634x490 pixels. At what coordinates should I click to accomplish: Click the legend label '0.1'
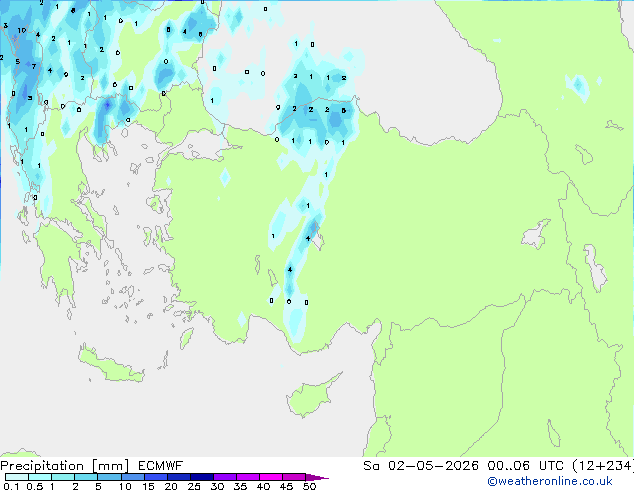pyautogui.click(x=11, y=486)
